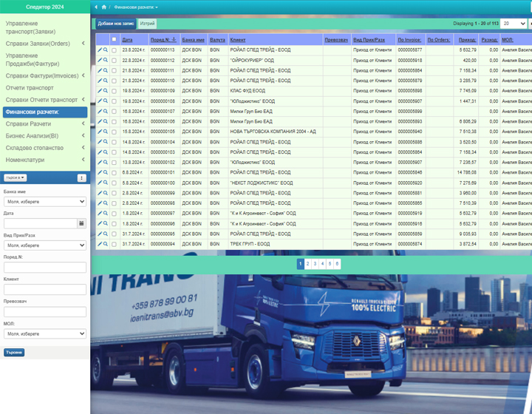Check the row 0000000113 checkbox

pos(114,50)
